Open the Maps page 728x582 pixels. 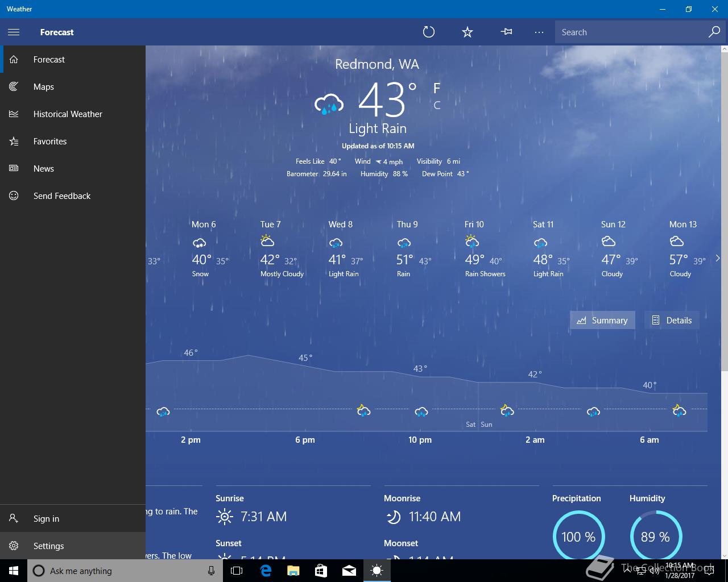coord(73,86)
